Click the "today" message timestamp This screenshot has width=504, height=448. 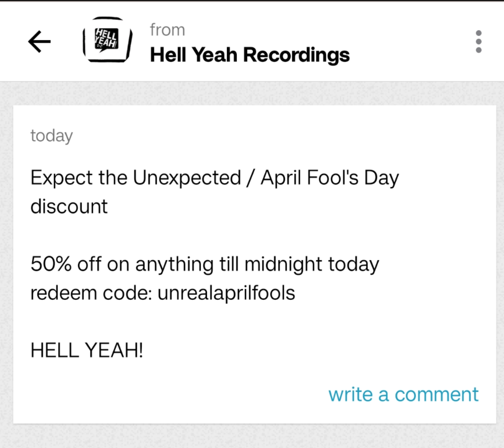pyautogui.click(x=51, y=135)
